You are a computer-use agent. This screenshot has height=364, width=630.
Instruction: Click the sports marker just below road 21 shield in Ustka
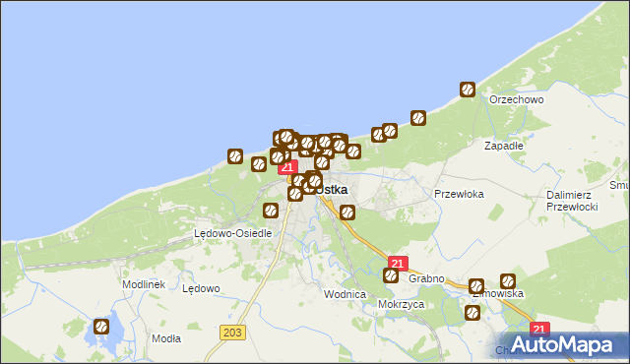pyautogui.click(x=298, y=181)
